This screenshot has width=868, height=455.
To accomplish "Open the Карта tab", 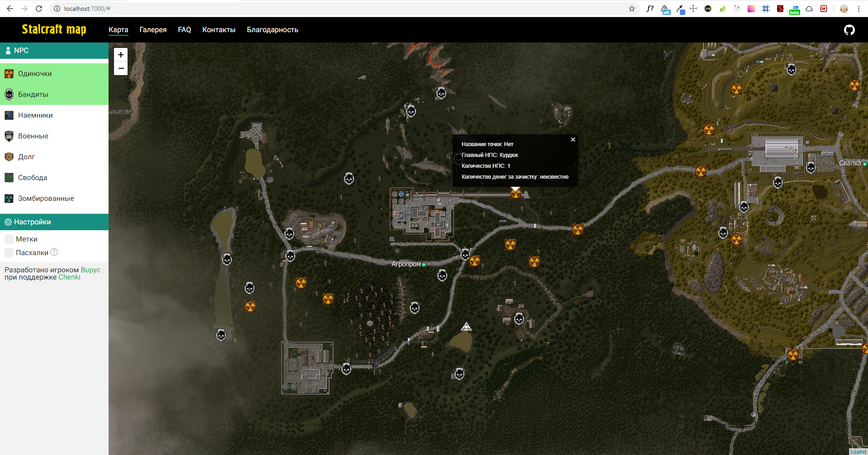I will [119, 30].
